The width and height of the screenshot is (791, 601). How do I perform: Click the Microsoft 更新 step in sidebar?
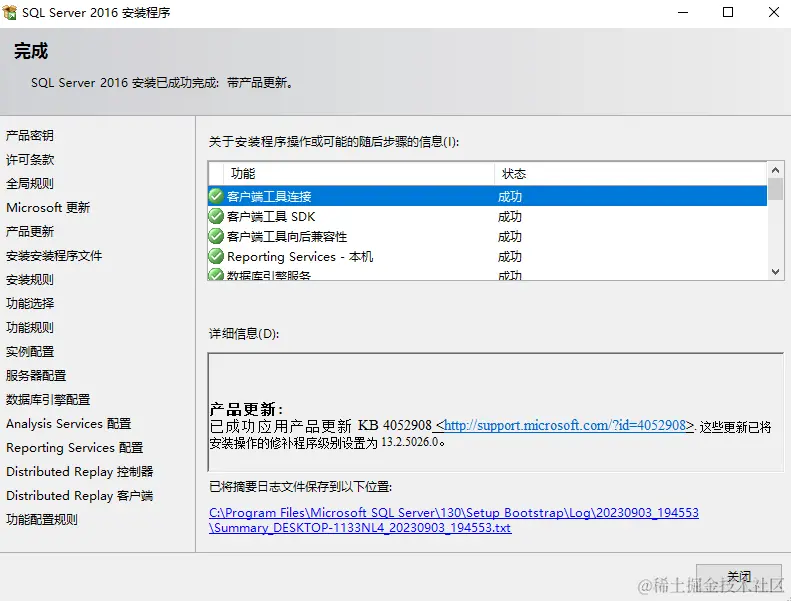(48, 207)
